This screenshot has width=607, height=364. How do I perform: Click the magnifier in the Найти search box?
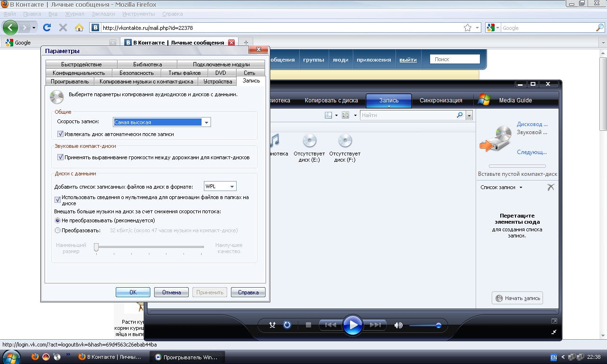click(460, 115)
